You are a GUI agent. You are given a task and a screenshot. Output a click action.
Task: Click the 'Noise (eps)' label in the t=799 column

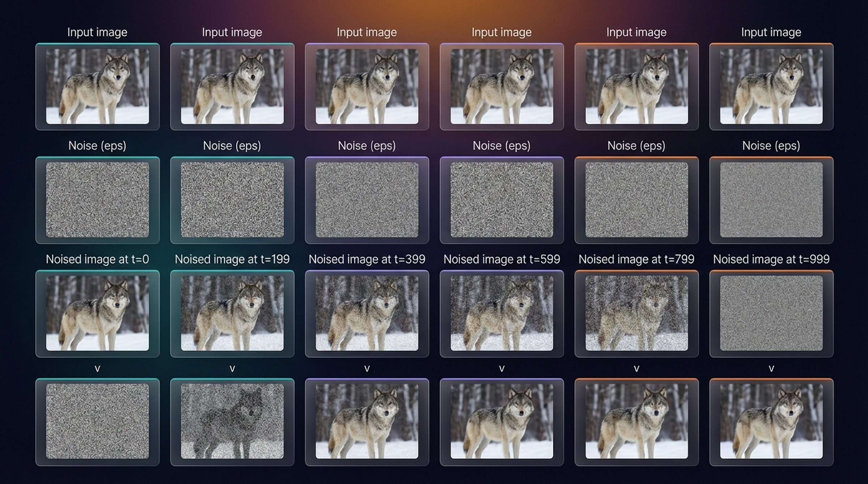click(x=637, y=146)
